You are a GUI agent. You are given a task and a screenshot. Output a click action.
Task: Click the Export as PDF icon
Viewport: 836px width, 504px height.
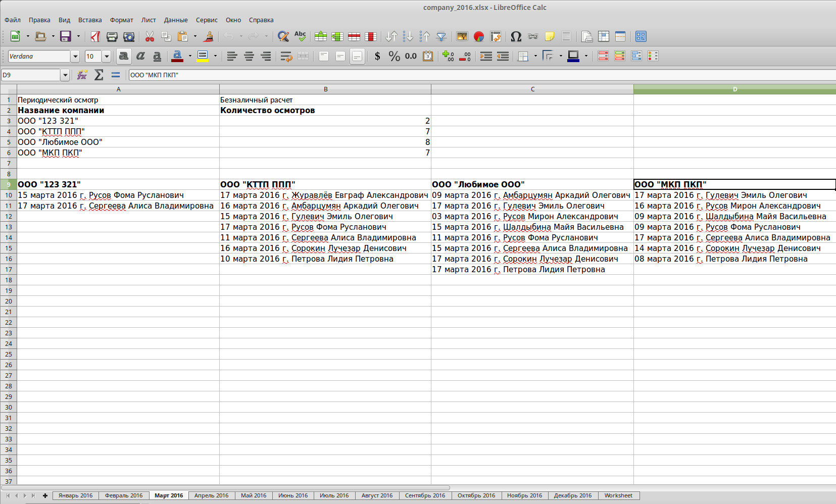coord(95,36)
